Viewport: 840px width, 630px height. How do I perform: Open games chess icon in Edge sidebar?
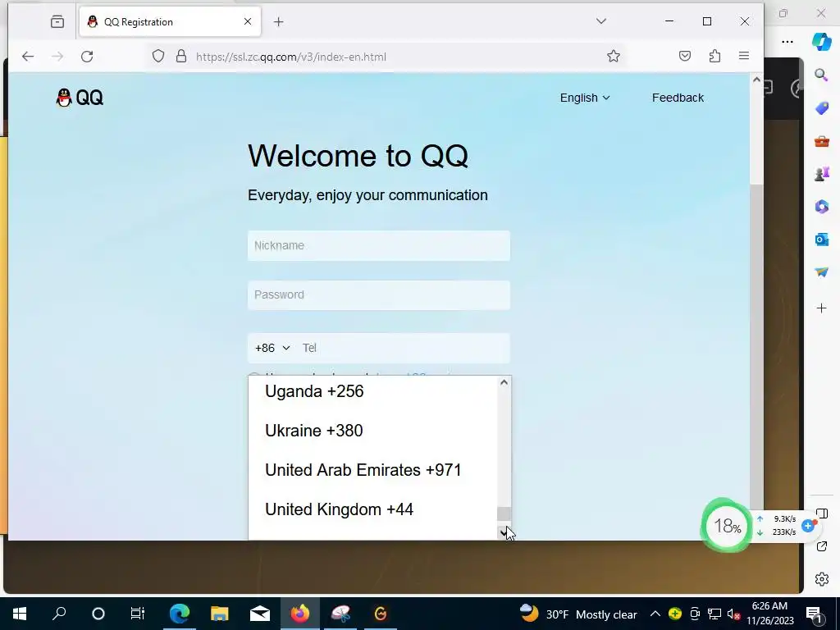[x=821, y=174]
